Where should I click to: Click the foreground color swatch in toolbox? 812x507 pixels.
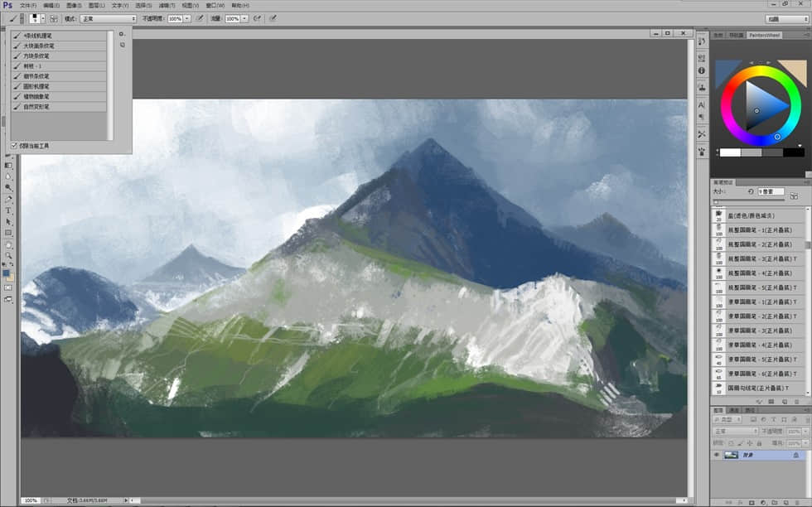point(5,273)
